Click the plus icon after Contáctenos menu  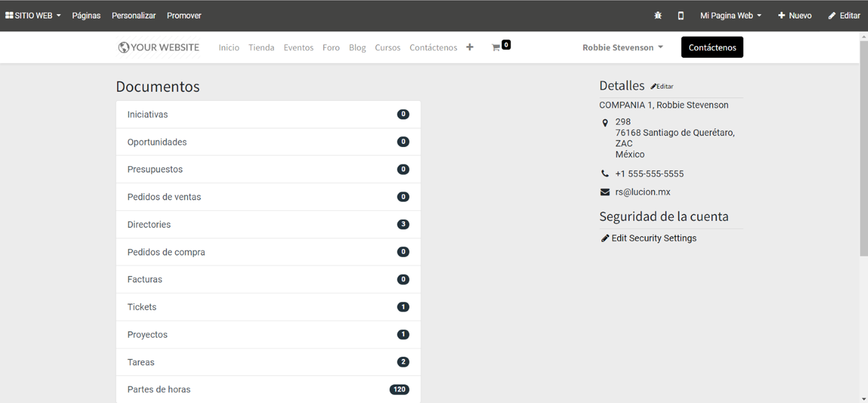point(469,48)
